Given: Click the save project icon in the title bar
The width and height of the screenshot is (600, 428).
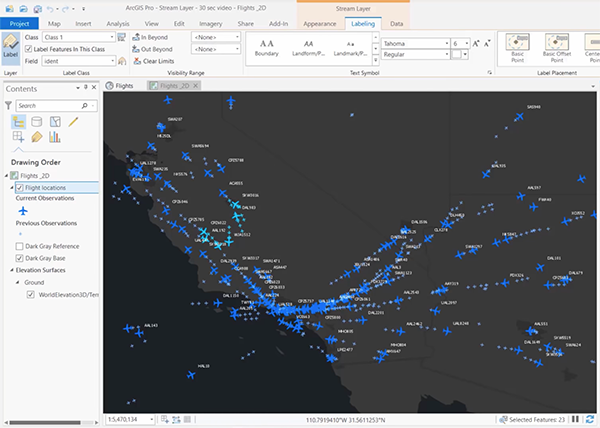Looking at the screenshot, I should tap(38, 8).
